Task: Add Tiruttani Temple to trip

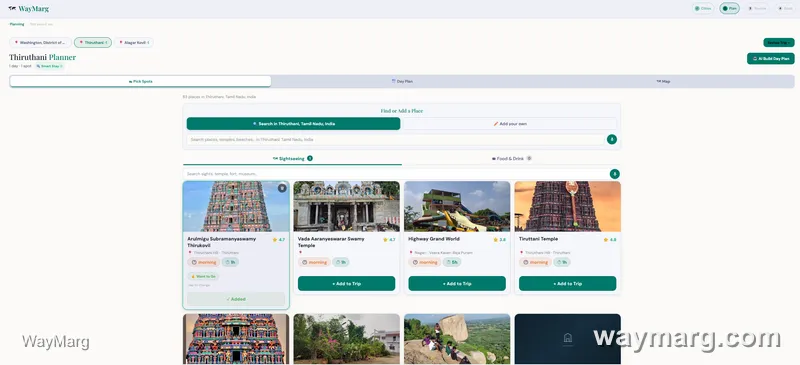Action: click(567, 283)
